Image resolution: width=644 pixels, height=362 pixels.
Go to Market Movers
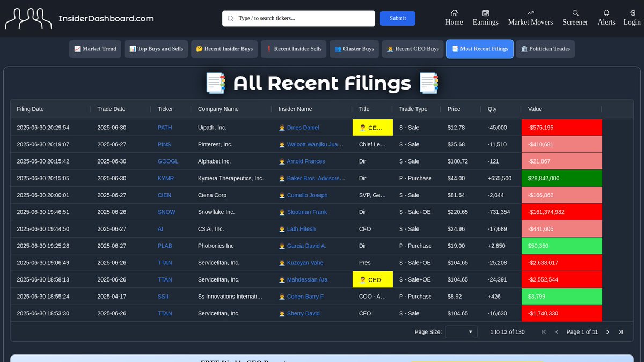pyautogui.click(x=530, y=18)
